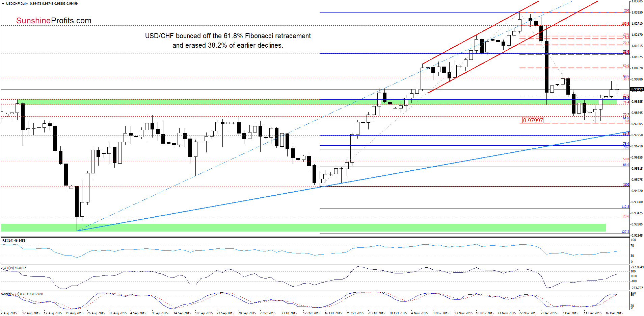Click the red 0.97997 price label
This screenshot has height=316, width=644.
(x=533, y=120)
